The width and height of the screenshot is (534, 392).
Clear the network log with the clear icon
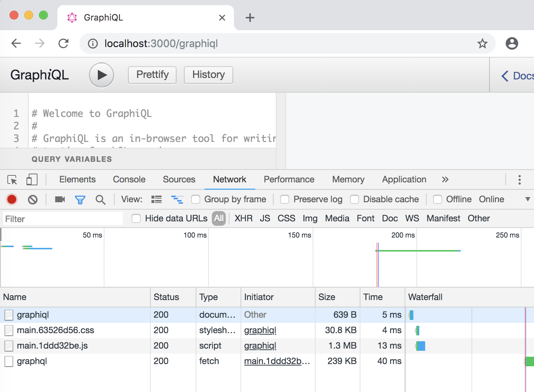coord(33,199)
